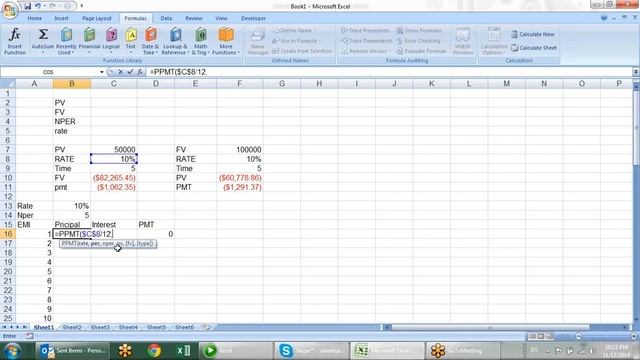Click Evaluate Formula

[421, 51]
